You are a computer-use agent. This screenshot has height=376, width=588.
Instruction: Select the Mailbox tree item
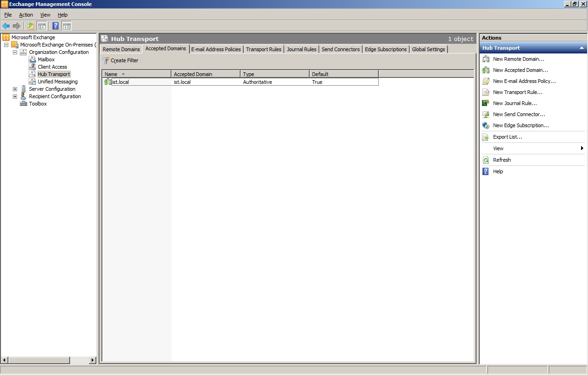[x=46, y=59]
